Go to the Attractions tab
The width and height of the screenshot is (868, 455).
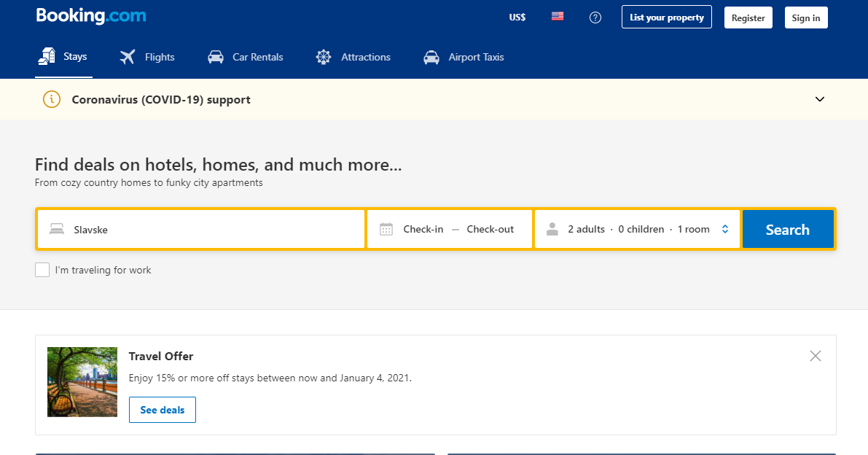[x=353, y=57]
